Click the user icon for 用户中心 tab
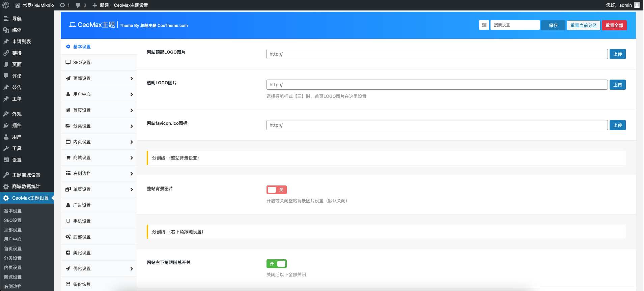Screen dimensions: 644x291 pos(68,94)
